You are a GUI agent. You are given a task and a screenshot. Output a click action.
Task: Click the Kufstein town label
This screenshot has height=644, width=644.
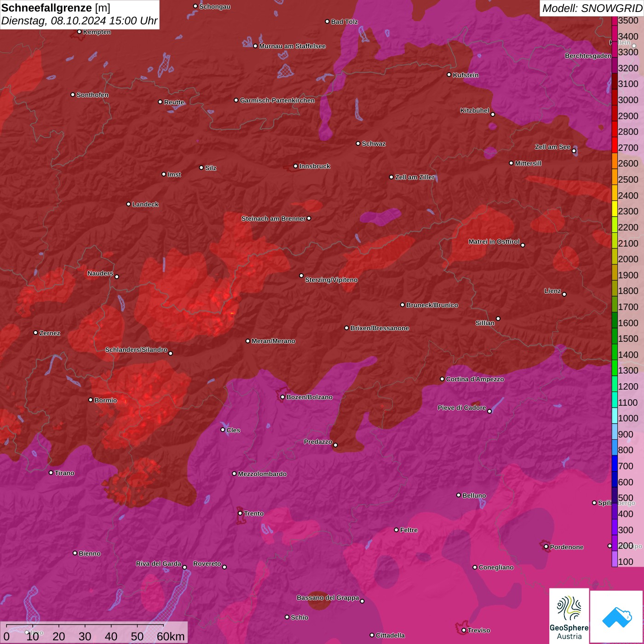466,75
